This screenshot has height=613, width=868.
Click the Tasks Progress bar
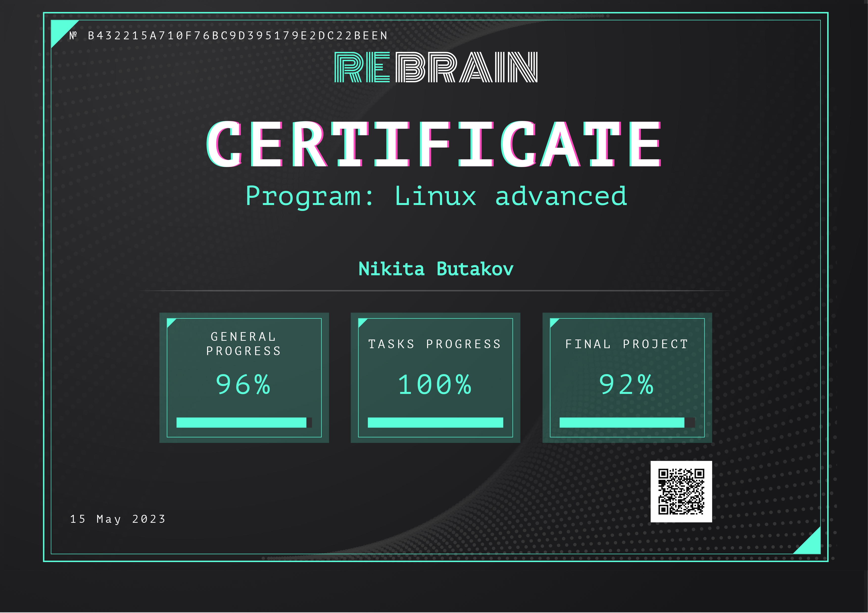tap(435, 423)
